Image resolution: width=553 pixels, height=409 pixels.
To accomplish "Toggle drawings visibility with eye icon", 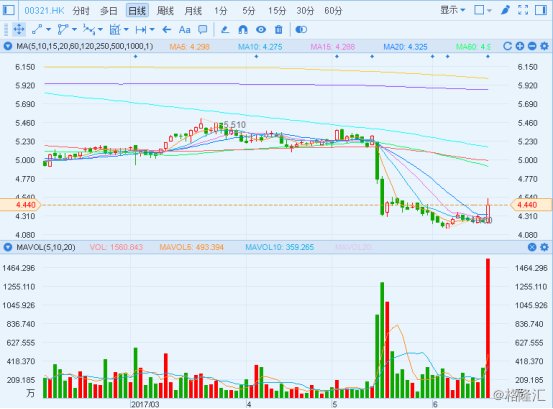I will pos(261,30).
